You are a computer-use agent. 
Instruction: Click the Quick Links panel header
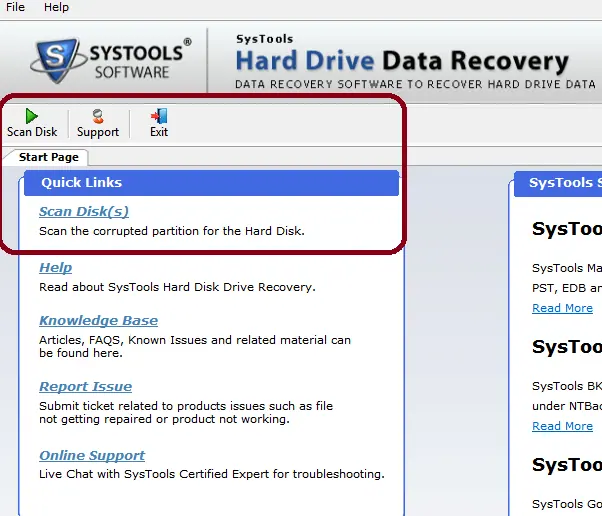(212, 183)
